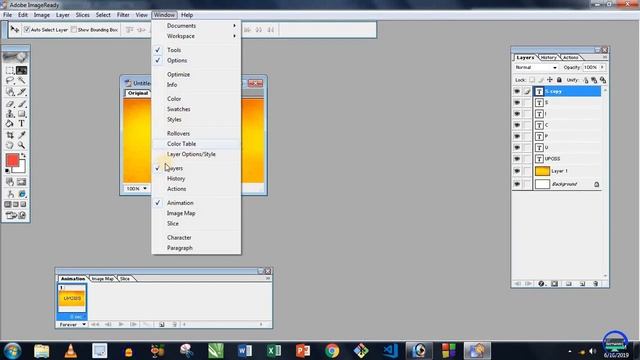The height and width of the screenshot is (360, 640).
Task: Click the red foreground color swatch
Action: [12, 160]
